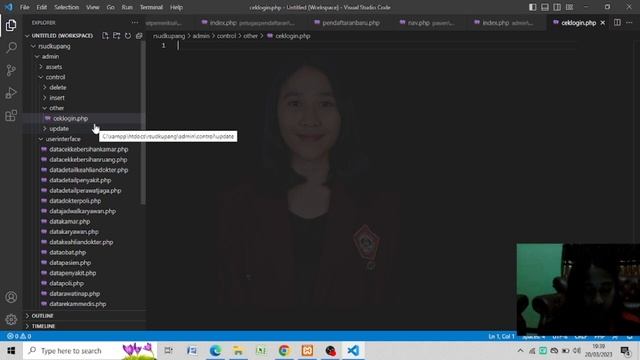Collapse all folders in explorer
This screenshot has width=640, height=360.
tap(139, 36)
